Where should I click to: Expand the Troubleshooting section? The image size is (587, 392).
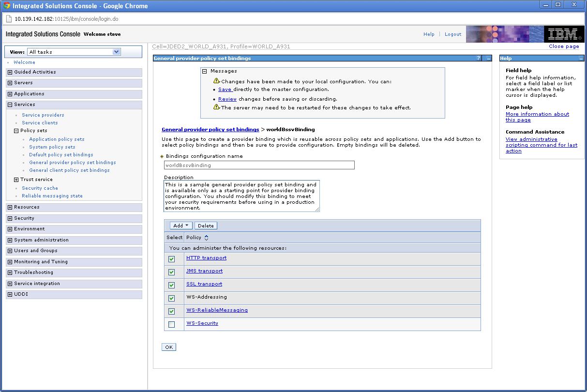(10, 272)
